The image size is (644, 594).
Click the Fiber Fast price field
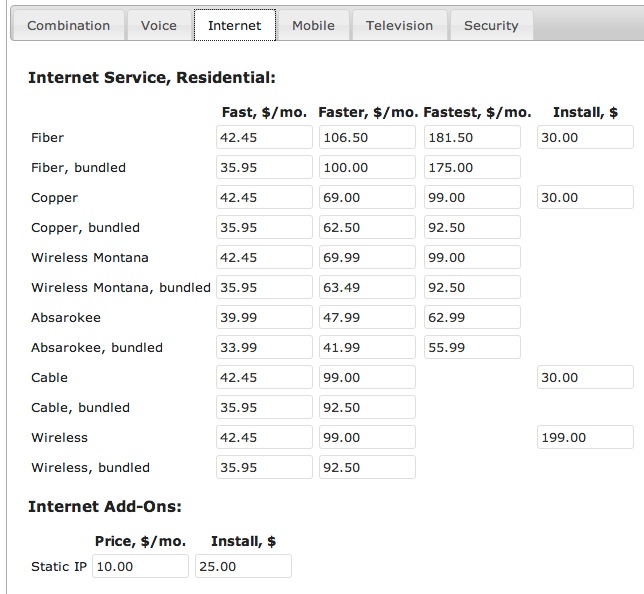tap(264, 138)
